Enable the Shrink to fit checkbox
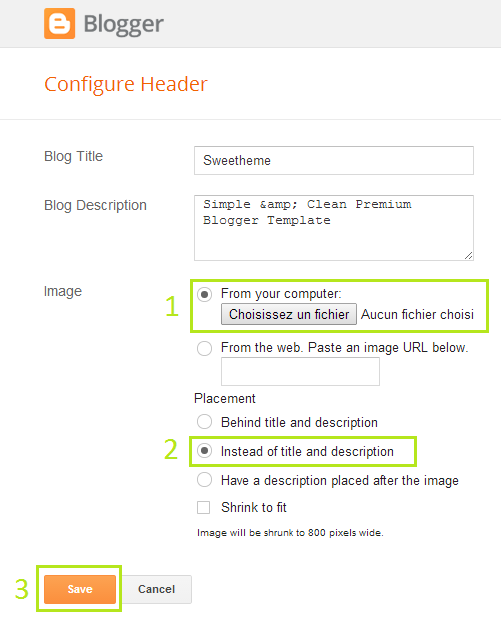Viewport: 501px width, 620px height. pos(204,507)
